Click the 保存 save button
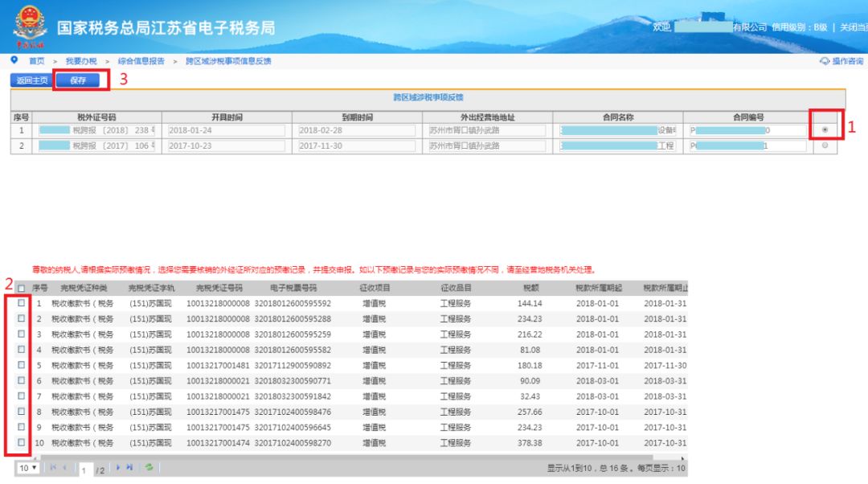This screenshot has width=868, height=484. coord(79,80)
